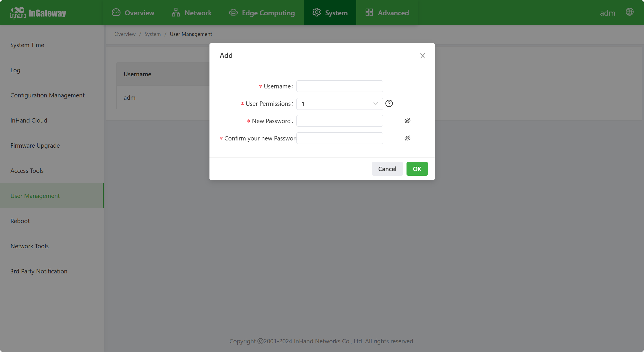Click the System gear icon
Viewport: 644px width, 352px height.
317,12
